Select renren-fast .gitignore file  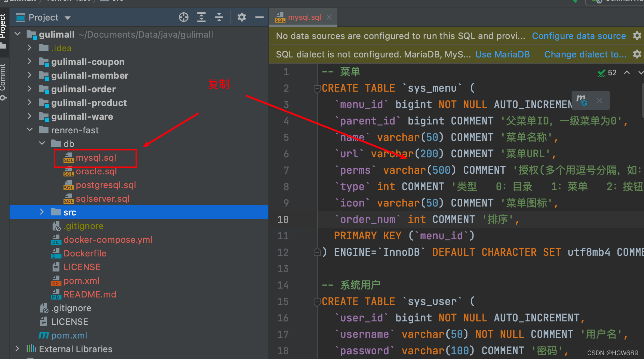coord(83,226)
